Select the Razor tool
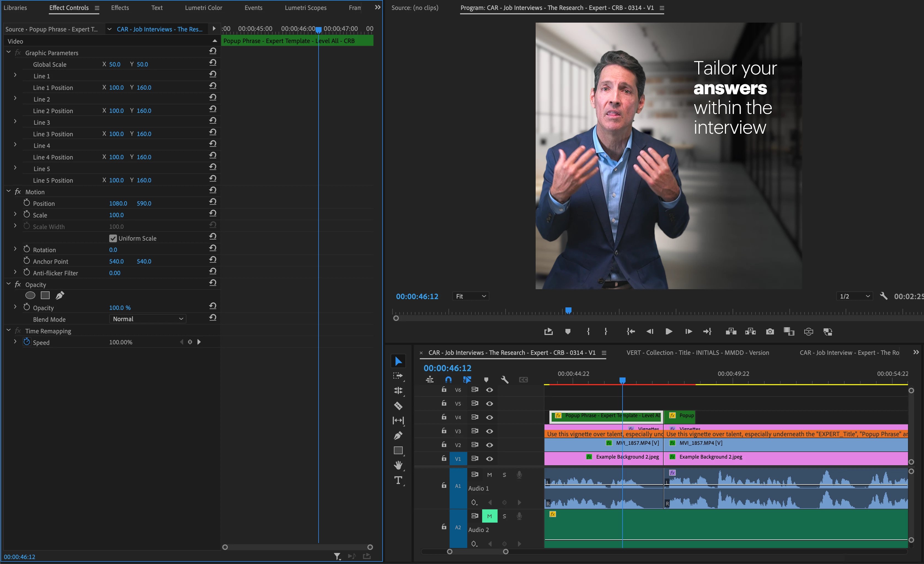Image resolution: width=924 pixels, height=564 pixels. [398, 406]
